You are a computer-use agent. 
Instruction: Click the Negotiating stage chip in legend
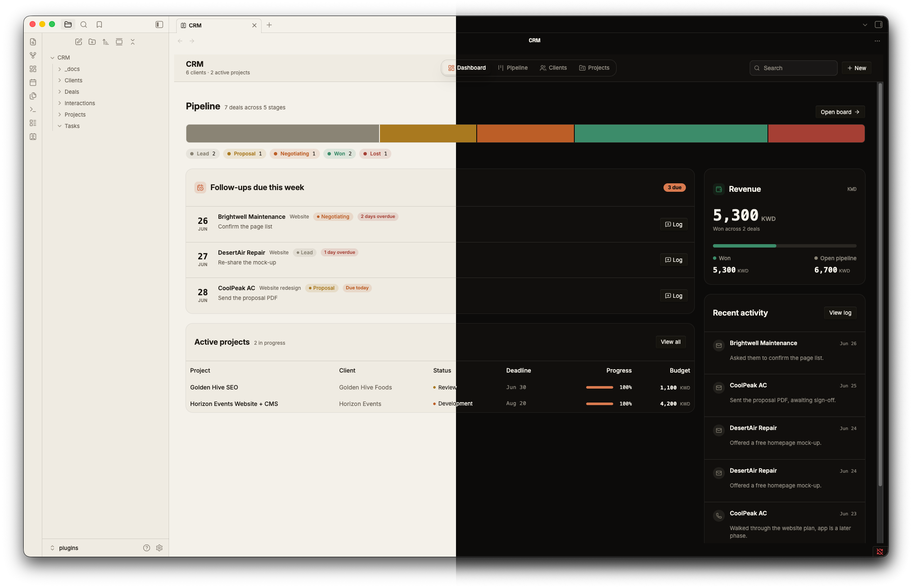(x=295, y=154)
